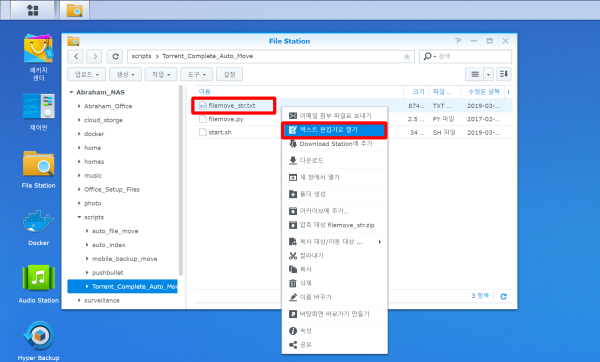Open the view mode dropdown arrow

coord(488,74)
